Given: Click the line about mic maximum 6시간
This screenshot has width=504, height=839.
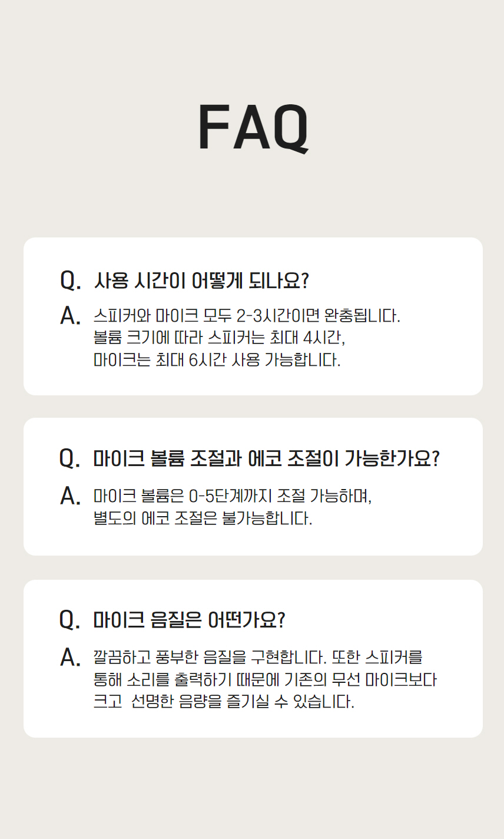Looking at the screenshot, I should click(x=217, y=359).
